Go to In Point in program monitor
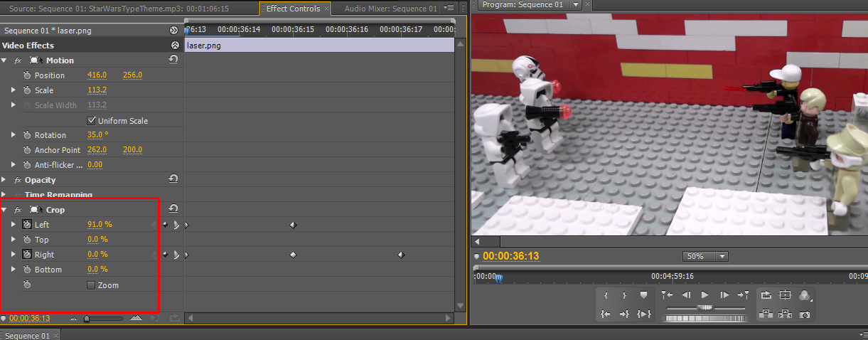 click(x=606, y=314)
